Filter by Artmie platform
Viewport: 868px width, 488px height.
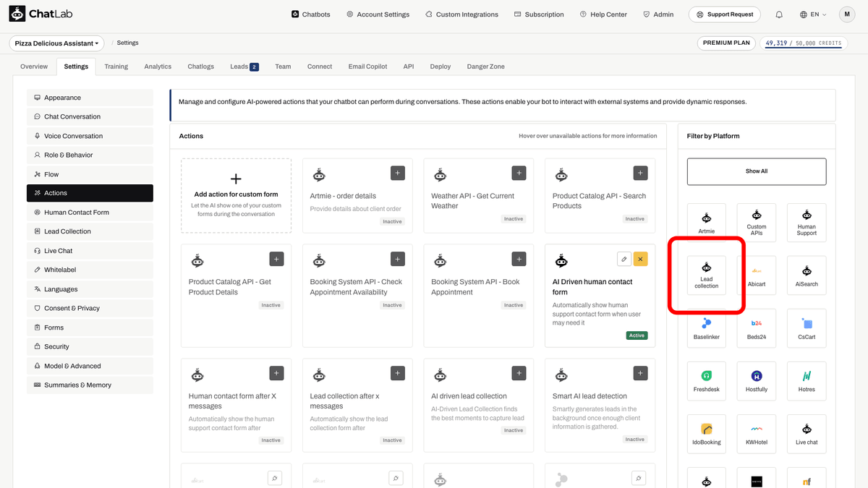pos(707,222)
